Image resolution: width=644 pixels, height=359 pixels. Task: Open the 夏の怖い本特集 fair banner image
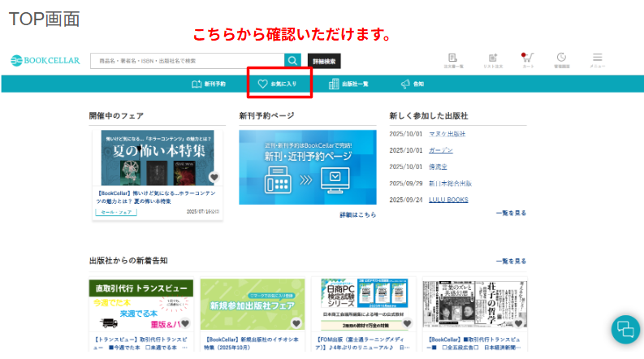[x=158, y=158]
